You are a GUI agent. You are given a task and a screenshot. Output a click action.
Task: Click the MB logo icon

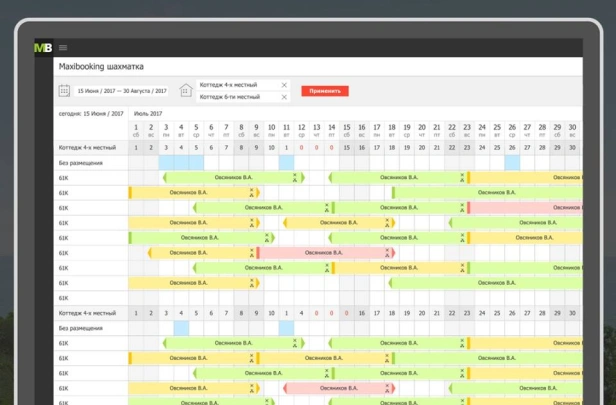tap(43, 48)
